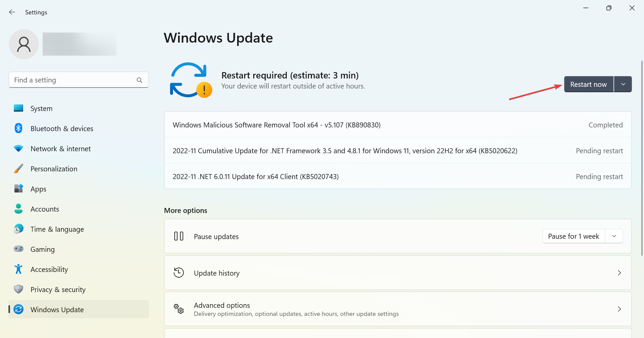This screenshot has height=338, width=644.
Task: Click the Personalization paintbrush icon
Action: click(x=18, y=169)
